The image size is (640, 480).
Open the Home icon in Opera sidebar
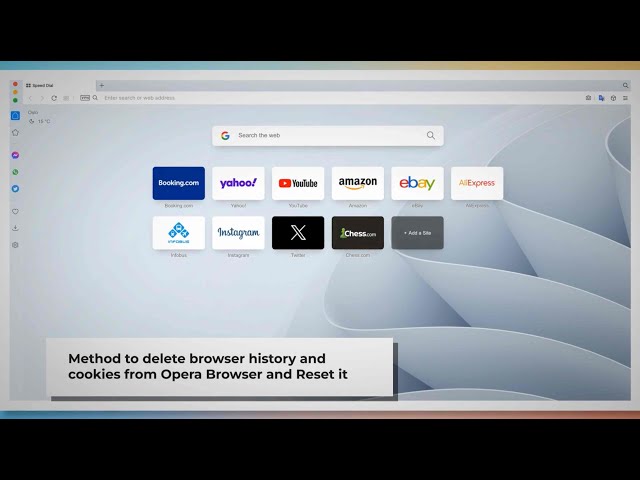click(15, 116)
